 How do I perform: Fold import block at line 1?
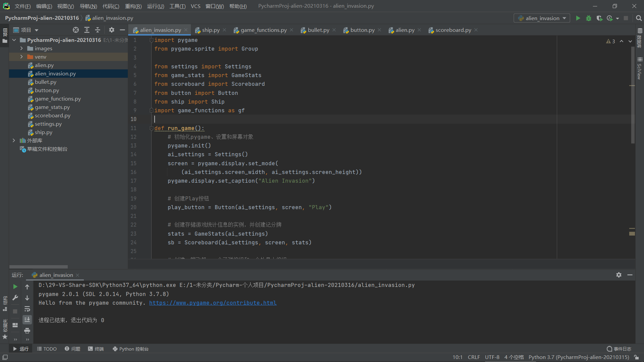point(151,40)
